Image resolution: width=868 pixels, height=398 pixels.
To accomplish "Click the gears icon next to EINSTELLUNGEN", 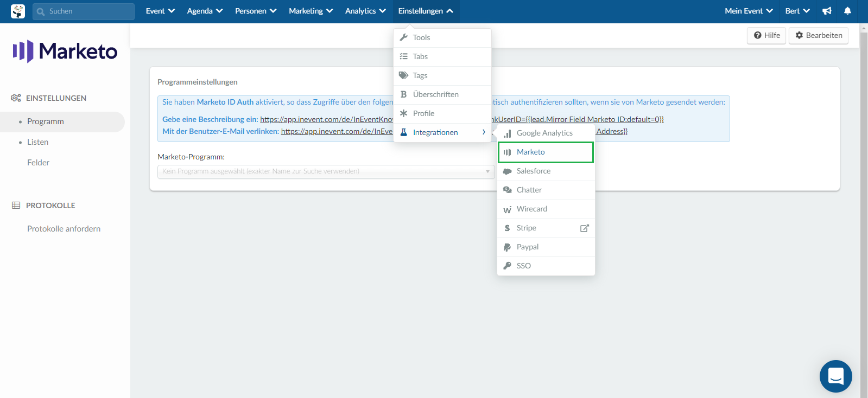I will click(16, 98).
